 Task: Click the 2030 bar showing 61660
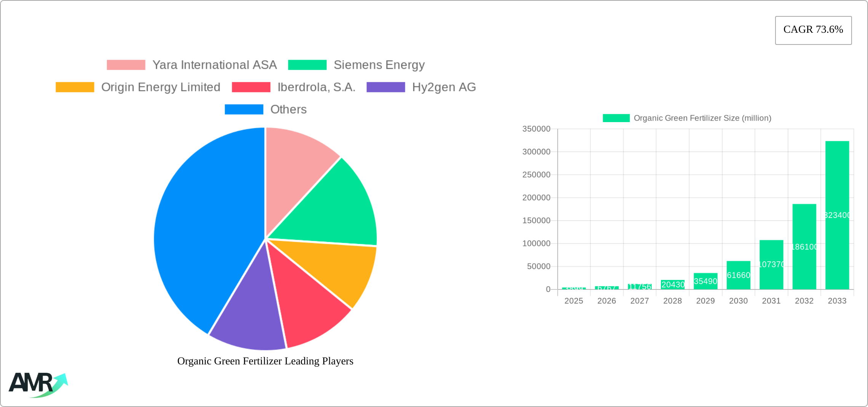[738, 275]
